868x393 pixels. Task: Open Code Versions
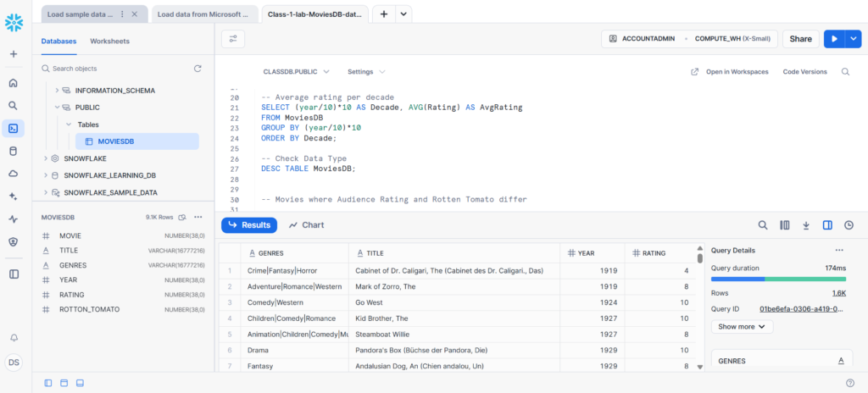pos(805,72)
